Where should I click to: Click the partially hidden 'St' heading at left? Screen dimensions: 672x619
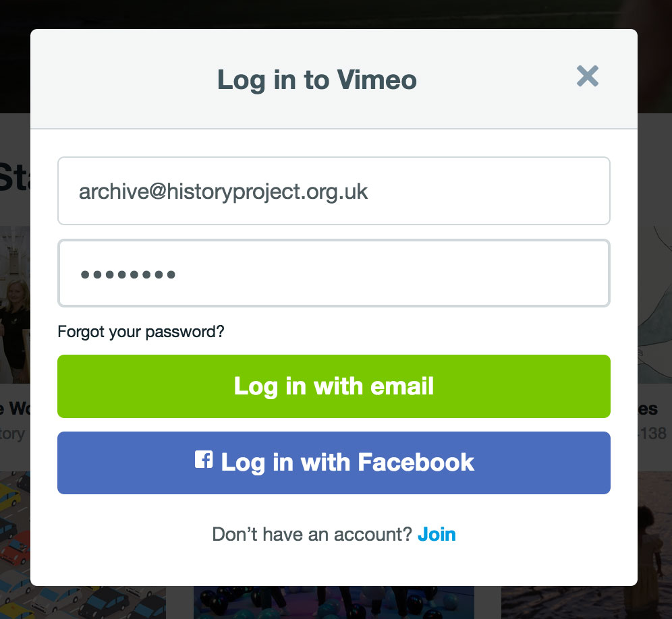coord(15,176)
